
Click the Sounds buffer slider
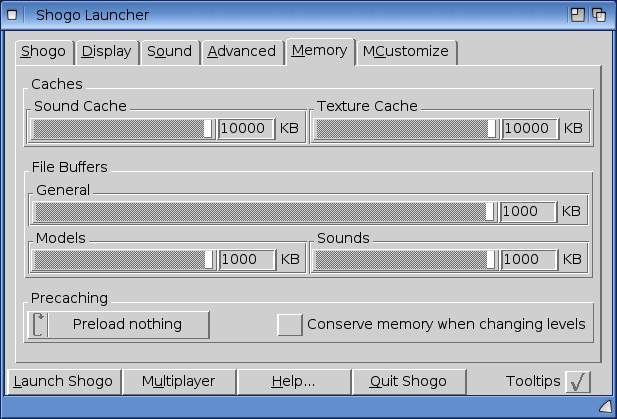tap(406, 260)
